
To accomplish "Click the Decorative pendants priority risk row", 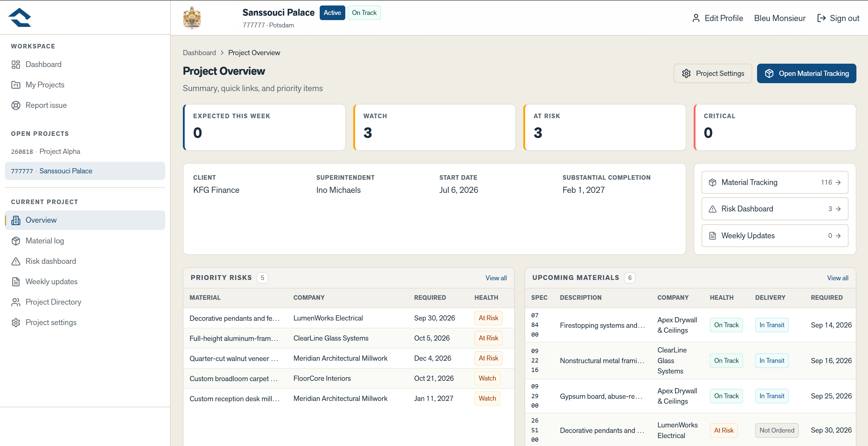I will tap(348, 318).
